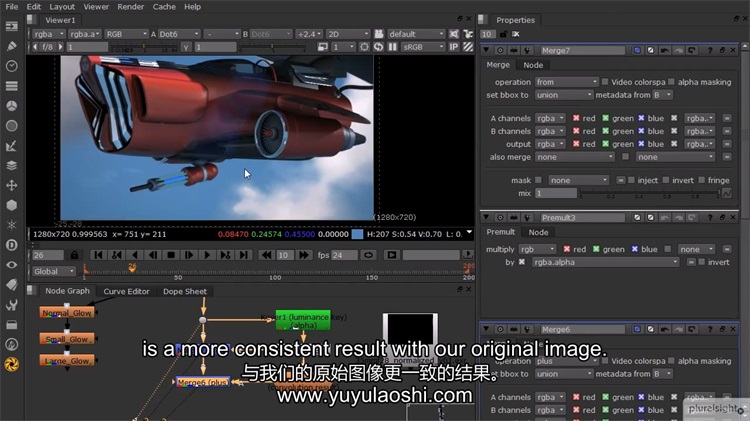Switch to Curve Editor tab
This screenshot has height=421, width=750.
pos(126,291)
